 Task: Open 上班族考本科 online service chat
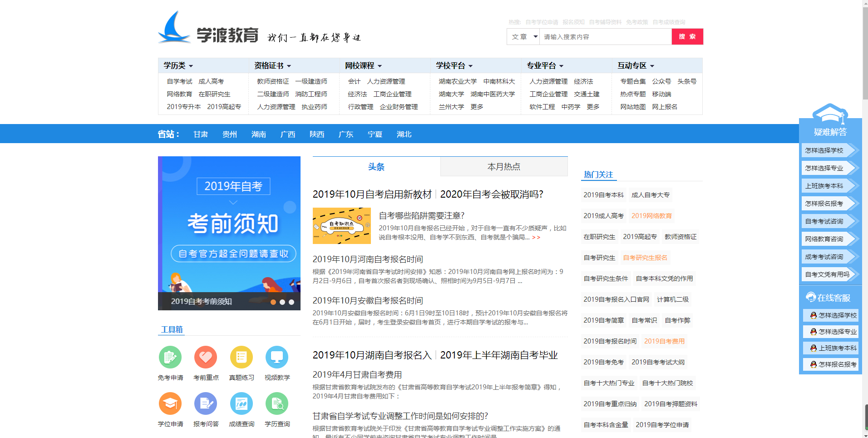[x=831, y=348]
